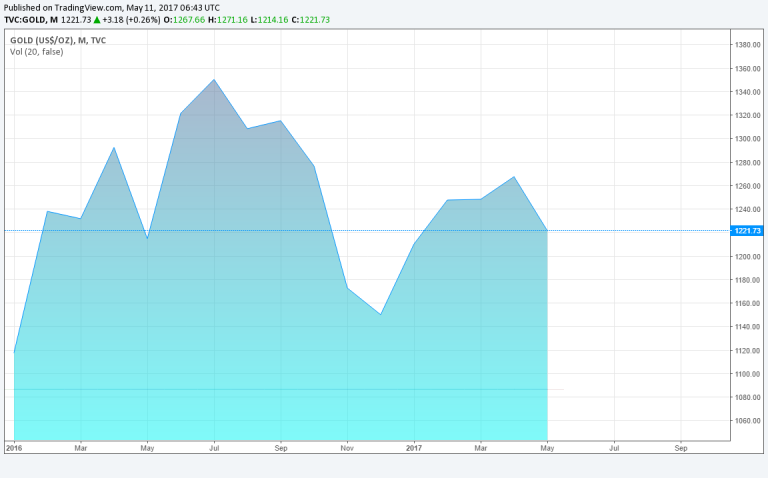Click the 'Vol (20, false)' indicator label
768x478 pixels.
click(37, 52)
